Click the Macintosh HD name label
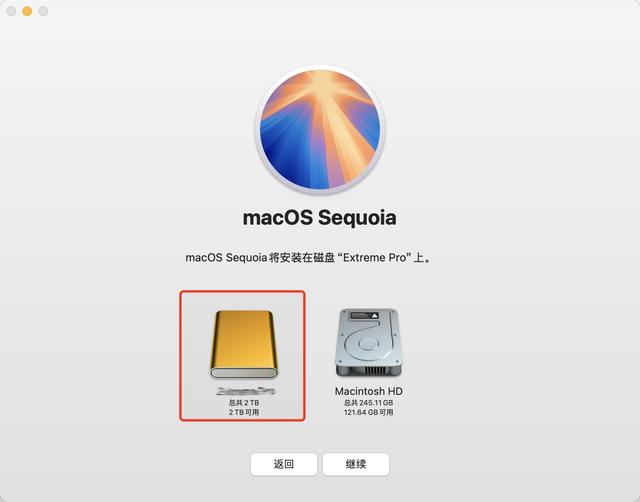 pyautogui.click(x=369, y=391)
